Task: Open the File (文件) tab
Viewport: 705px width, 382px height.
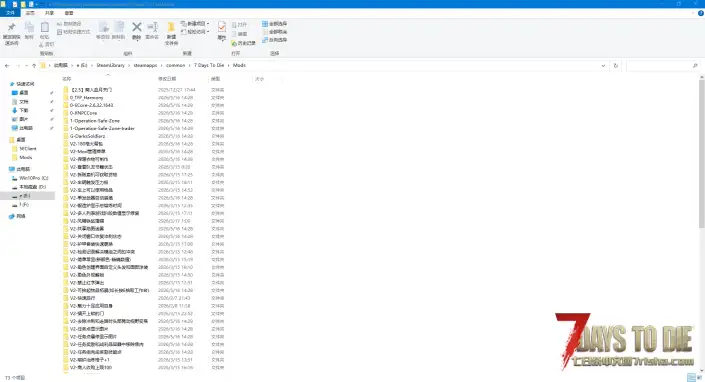Action: pyautogui.click(x=10, y=13)
